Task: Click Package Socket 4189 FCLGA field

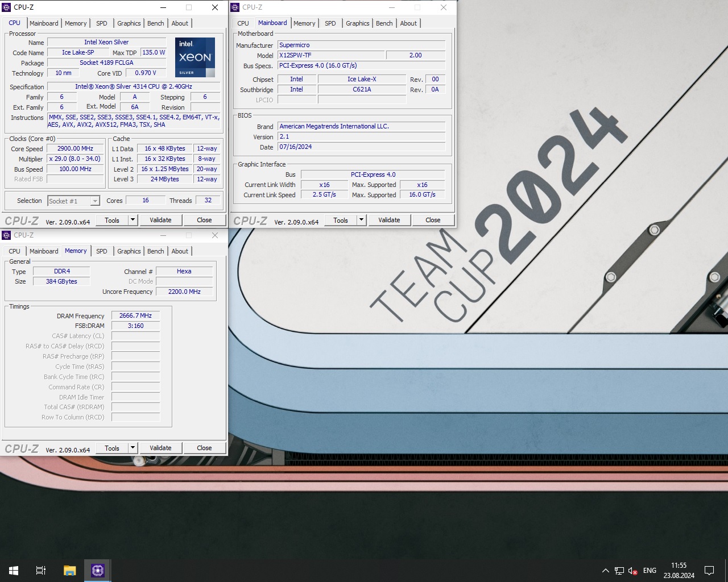Action: pos(106,63)
